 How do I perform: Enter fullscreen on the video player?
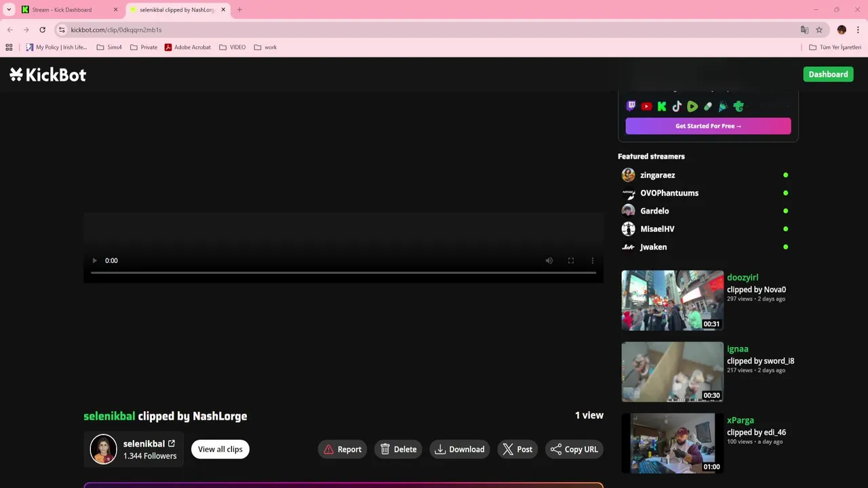coord(571,260)
